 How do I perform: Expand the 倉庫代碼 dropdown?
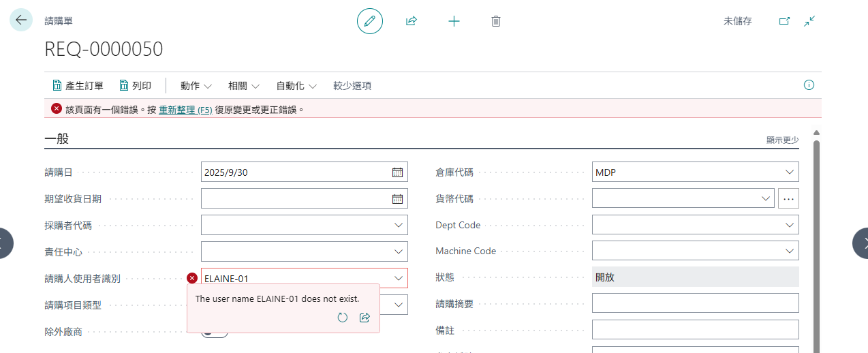coord(790,172)
